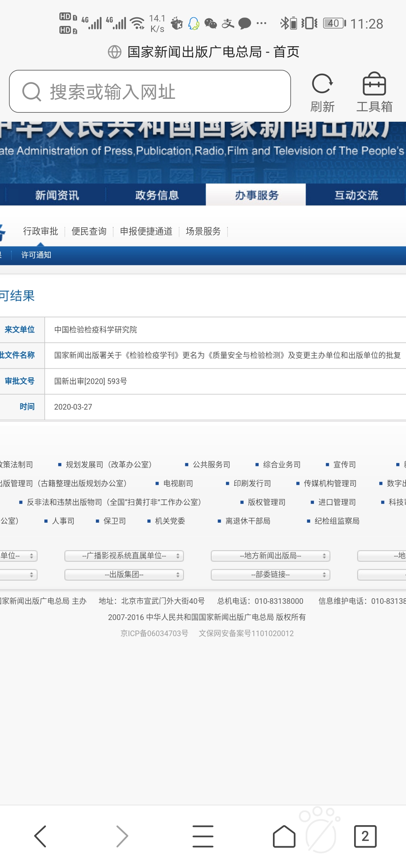
Task: Tap the globe icon beside page title
Action: 115,52
